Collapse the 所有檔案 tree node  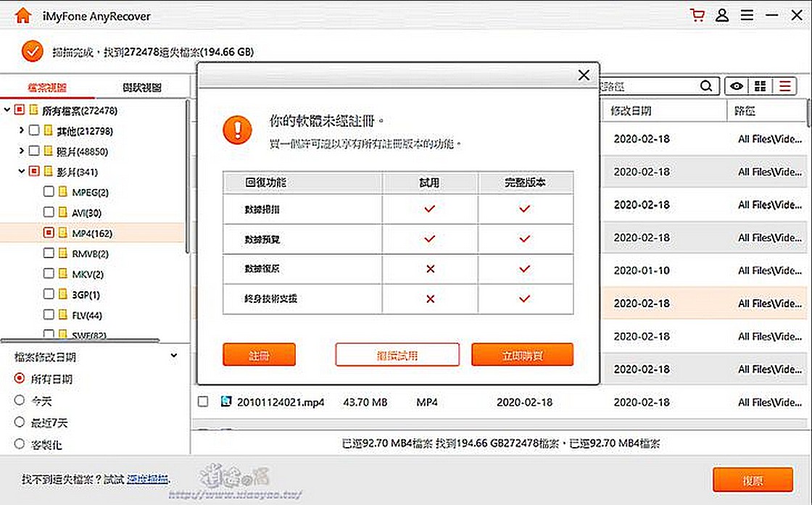click(7, 109)
